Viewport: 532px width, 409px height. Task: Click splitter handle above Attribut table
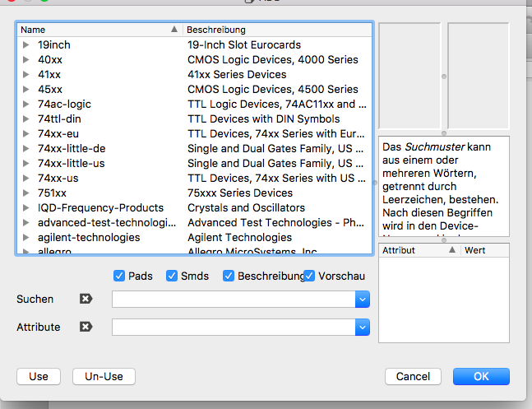[x=444, y=239]
